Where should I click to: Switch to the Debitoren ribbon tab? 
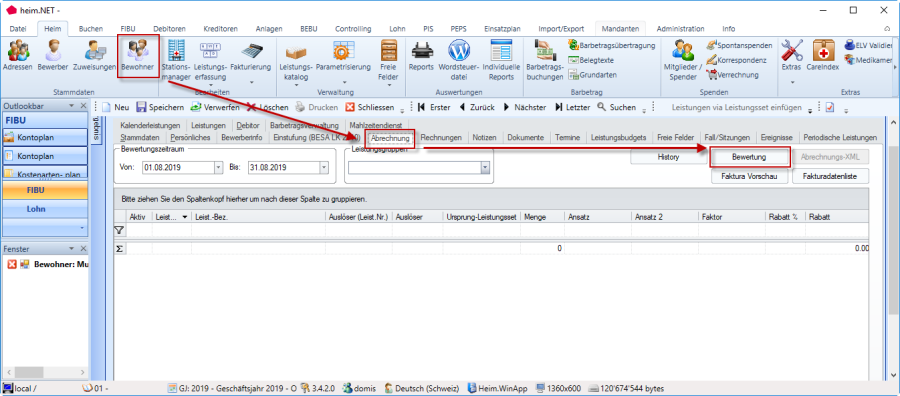click(x=169, y=28)
